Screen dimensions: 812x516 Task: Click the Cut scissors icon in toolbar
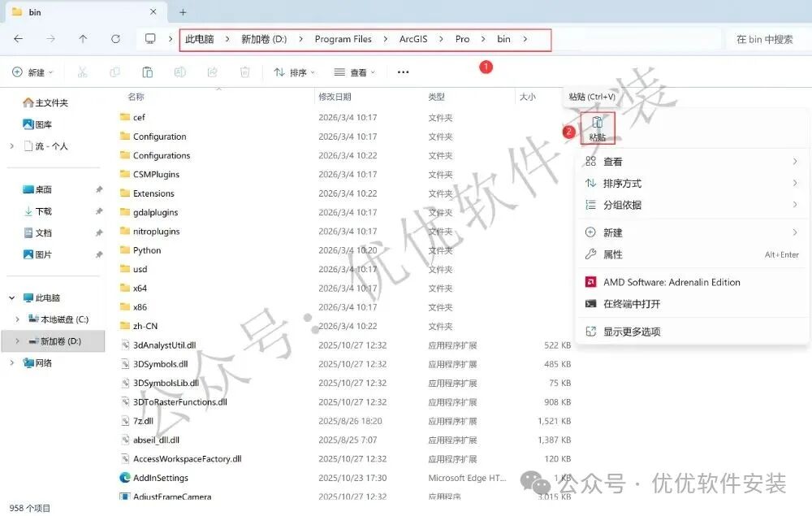pos(82,72)
